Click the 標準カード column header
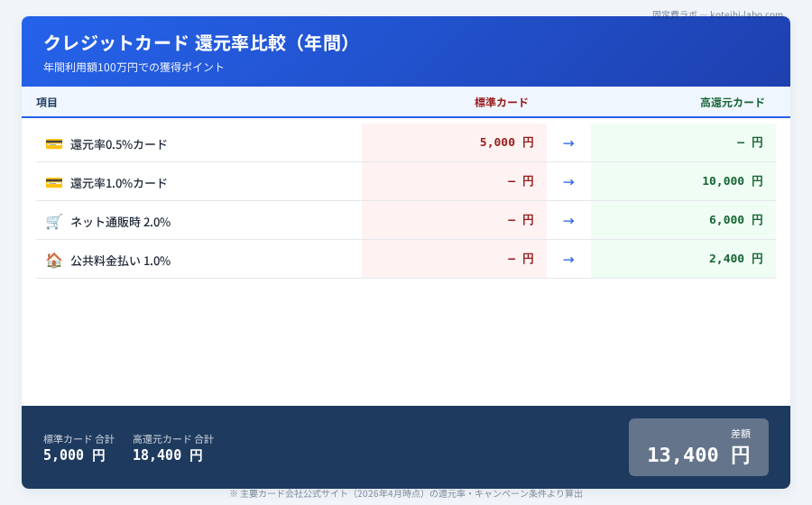This screenshot has height=505, width=812. point(502,103)
